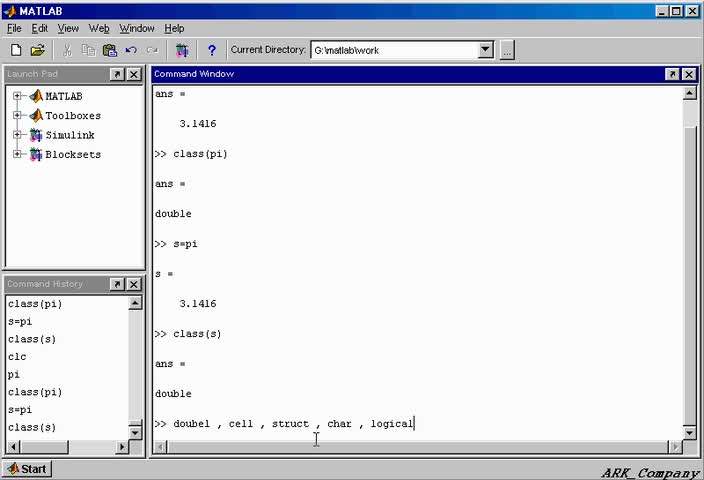Click Command History horizontal scroll left arrow
704x480 pixels.
(14, 447)
